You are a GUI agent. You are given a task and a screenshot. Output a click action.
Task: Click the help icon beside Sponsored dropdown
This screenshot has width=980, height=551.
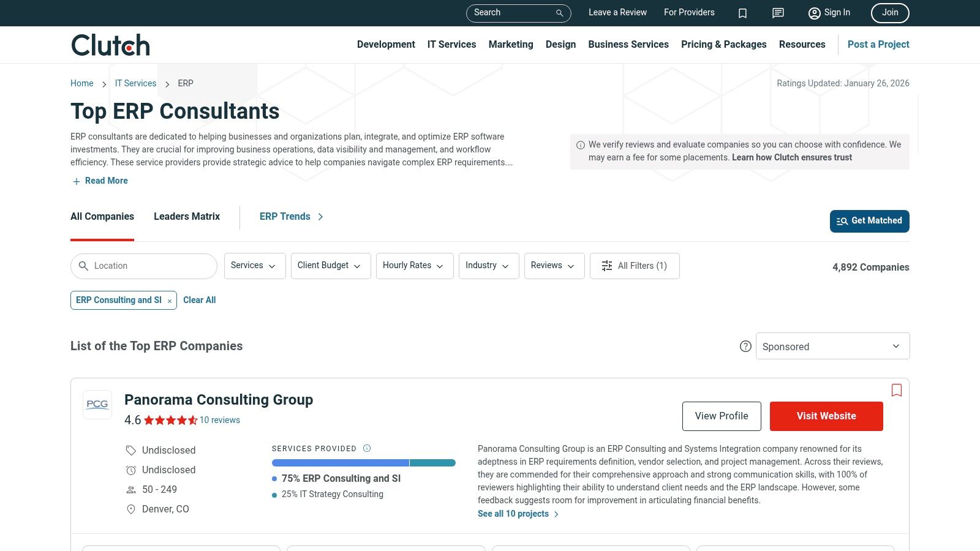tap(745, 346)
